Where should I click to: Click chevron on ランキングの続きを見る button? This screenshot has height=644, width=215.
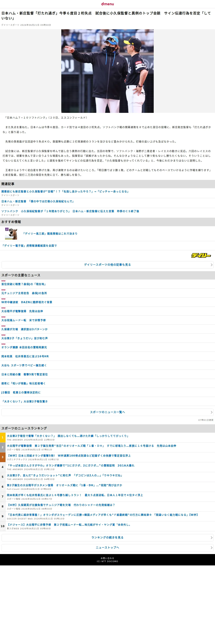click(211, 538)
